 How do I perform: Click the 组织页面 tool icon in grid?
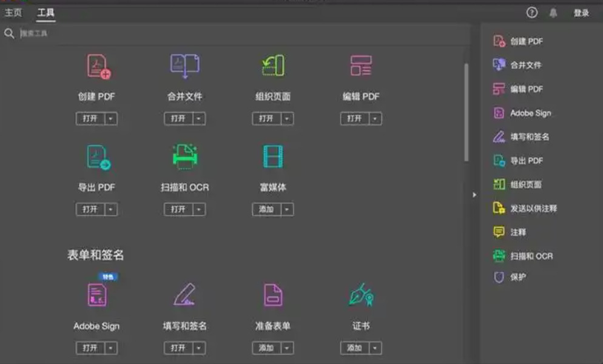(x=273, y=66)
